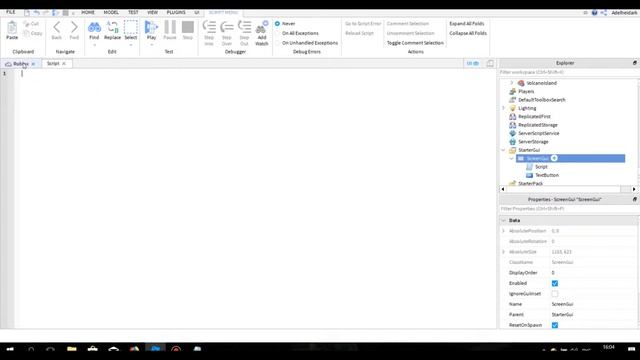Screen dimensions: 640x360
Task: Select the VolcanoIsland item in Explorer
Action: pos(541,83)
